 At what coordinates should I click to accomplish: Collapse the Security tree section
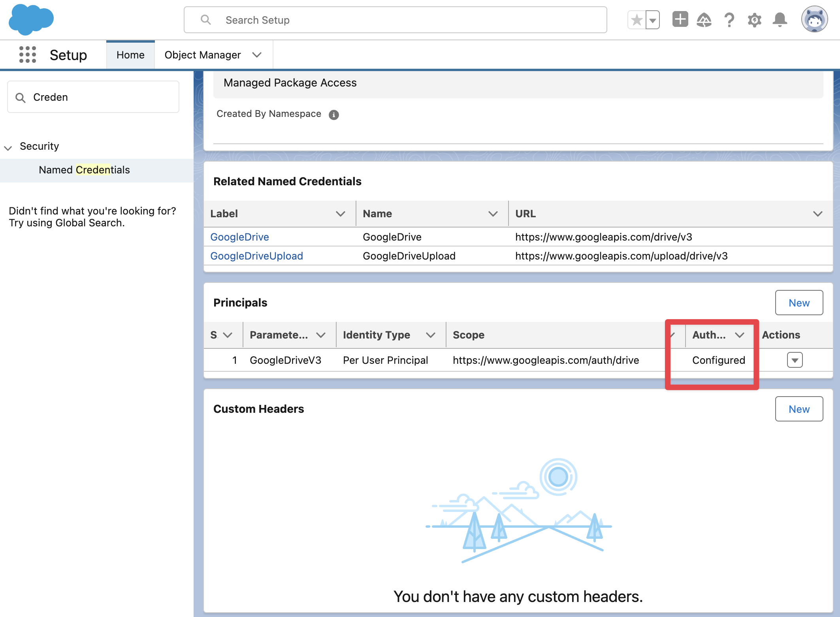point(8,147)
